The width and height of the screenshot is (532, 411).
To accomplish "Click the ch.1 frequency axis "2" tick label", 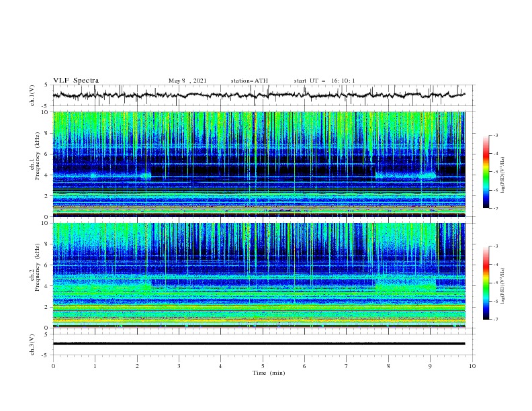I will (x=46, y=196).
